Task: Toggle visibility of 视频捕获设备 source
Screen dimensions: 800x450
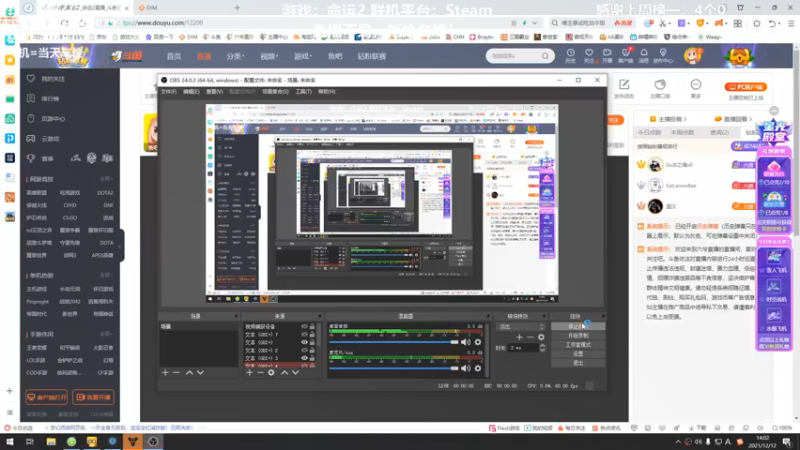Action: click(x=305, y=327)
